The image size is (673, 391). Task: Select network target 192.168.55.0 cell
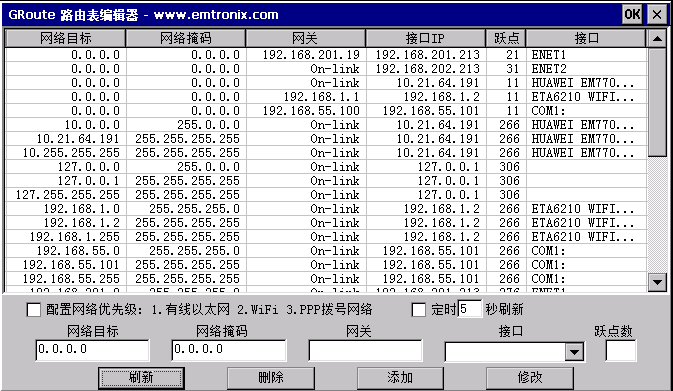66,251
